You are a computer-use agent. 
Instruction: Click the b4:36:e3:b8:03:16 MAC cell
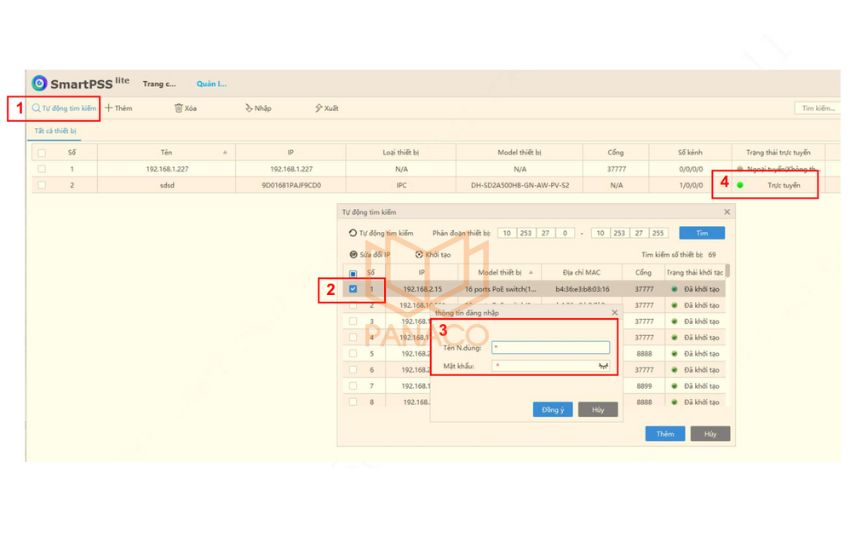point(582,289)
